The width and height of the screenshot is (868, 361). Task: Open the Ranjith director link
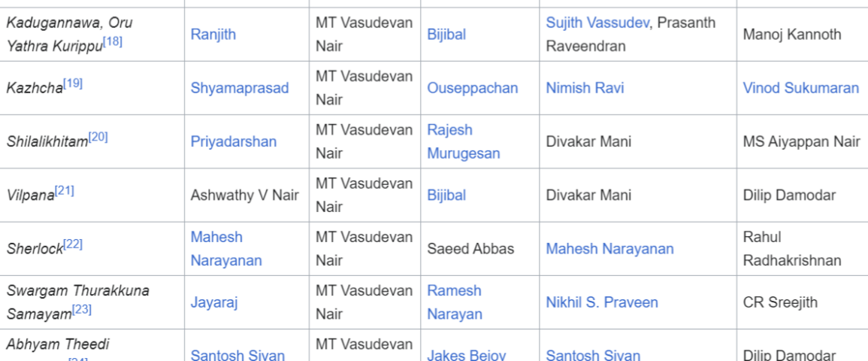point(213,35)
